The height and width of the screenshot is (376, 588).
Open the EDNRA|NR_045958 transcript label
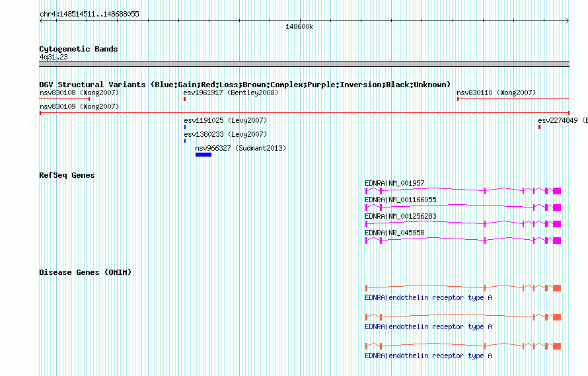(x=394, y=233)
